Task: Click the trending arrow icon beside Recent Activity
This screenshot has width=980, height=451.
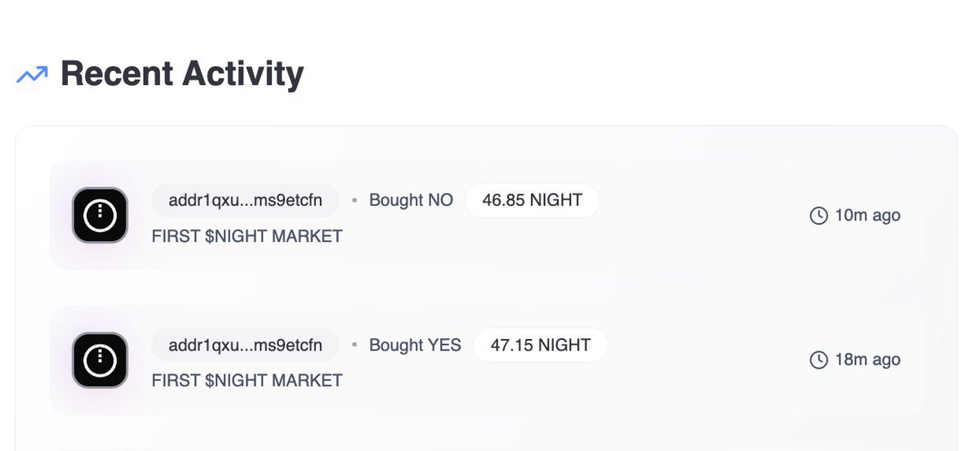Action: click(x=33, y=75)
